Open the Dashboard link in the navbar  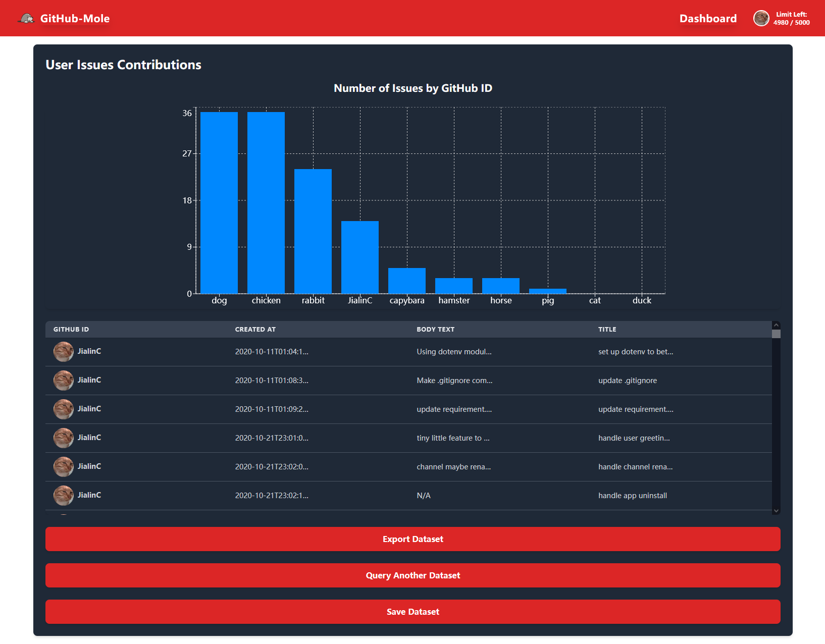pos(708,19)
